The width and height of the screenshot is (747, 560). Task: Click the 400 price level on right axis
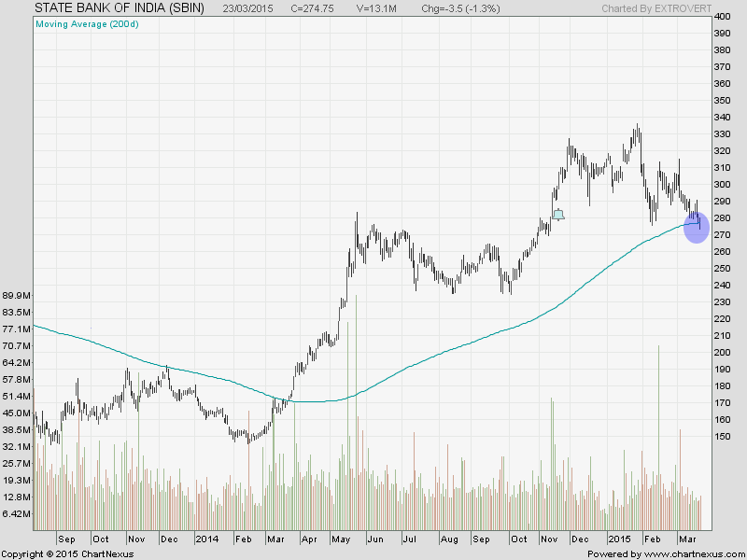tap(721, 18)
